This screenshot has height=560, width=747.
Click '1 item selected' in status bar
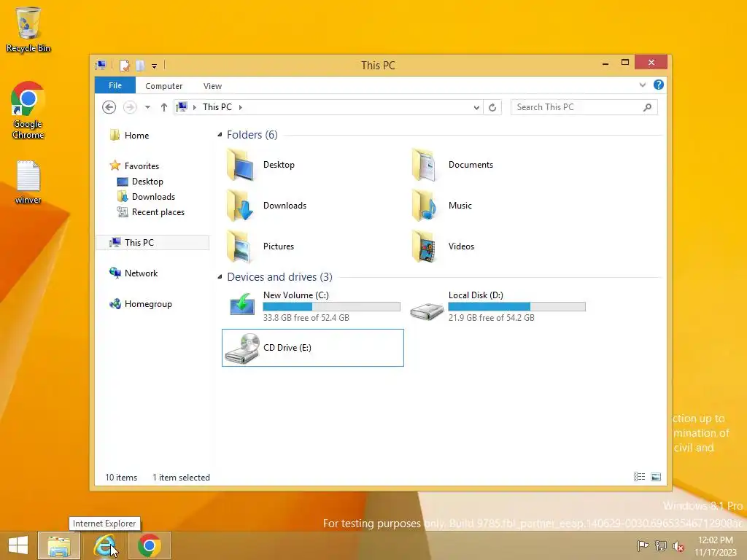[181, 477]
